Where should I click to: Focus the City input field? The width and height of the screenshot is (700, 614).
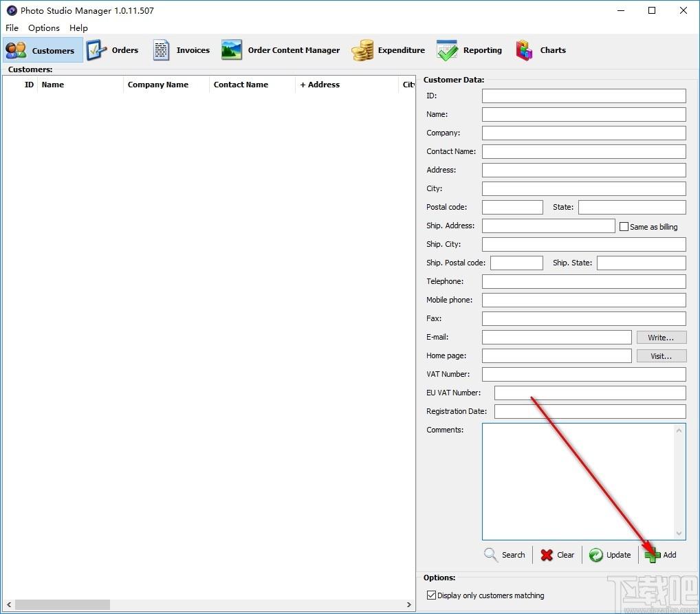tap(584, 188)
